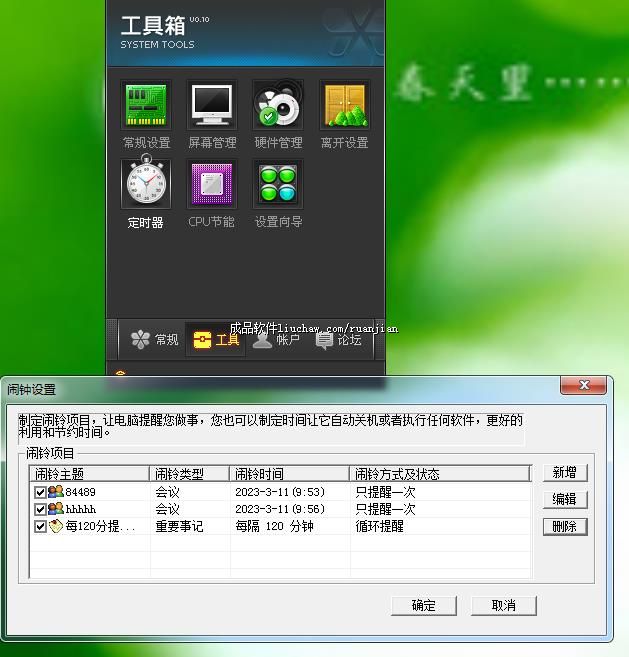629x657 pixels.
Task: Close the 闹钟设置 dialog
Action: click(583, 385)
